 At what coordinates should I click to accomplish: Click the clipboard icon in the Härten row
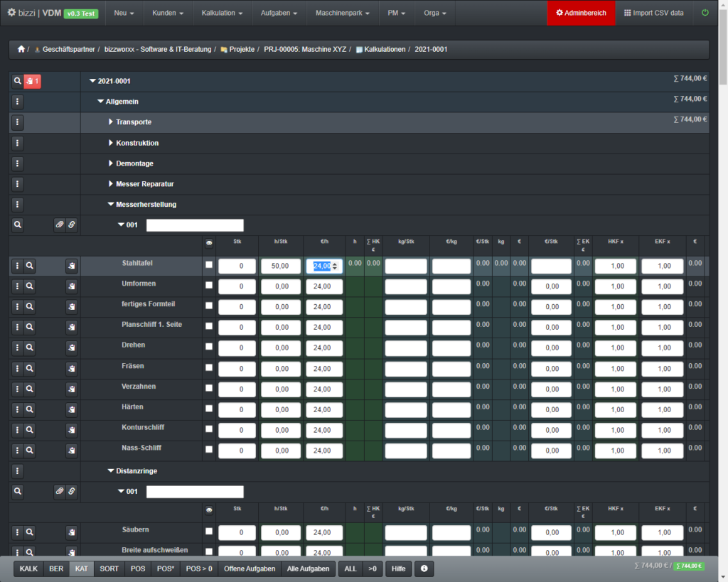(71, 409)
